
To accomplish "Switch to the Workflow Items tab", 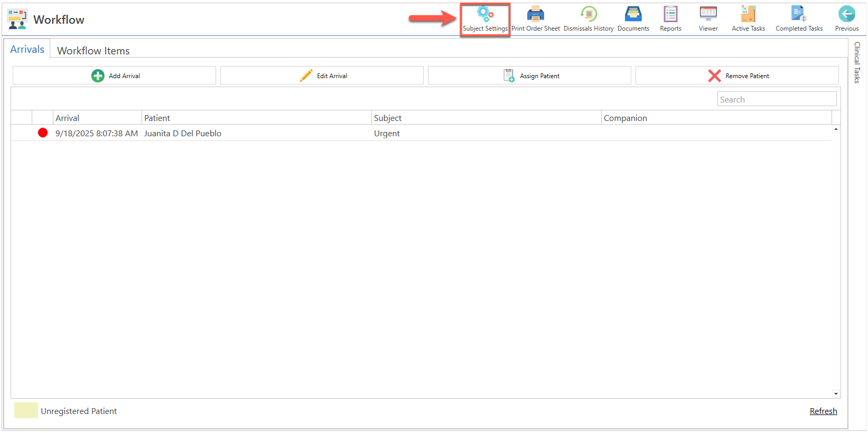I will click(x=94, y=51).
